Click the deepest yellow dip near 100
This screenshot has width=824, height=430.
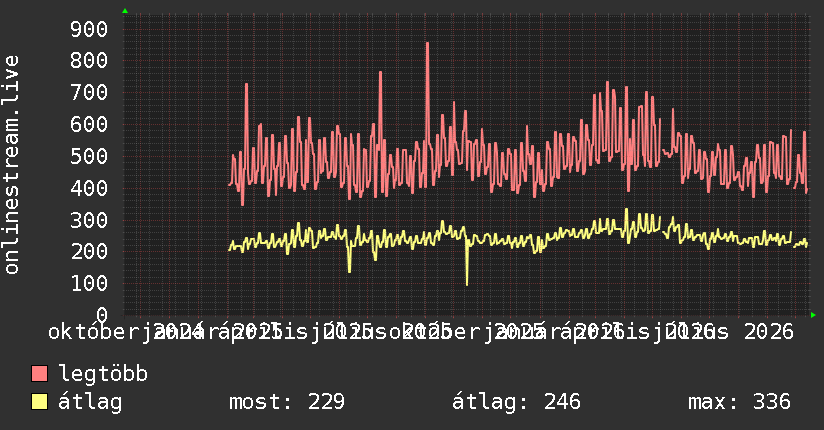pyautogui.click(x=467, y=283)
